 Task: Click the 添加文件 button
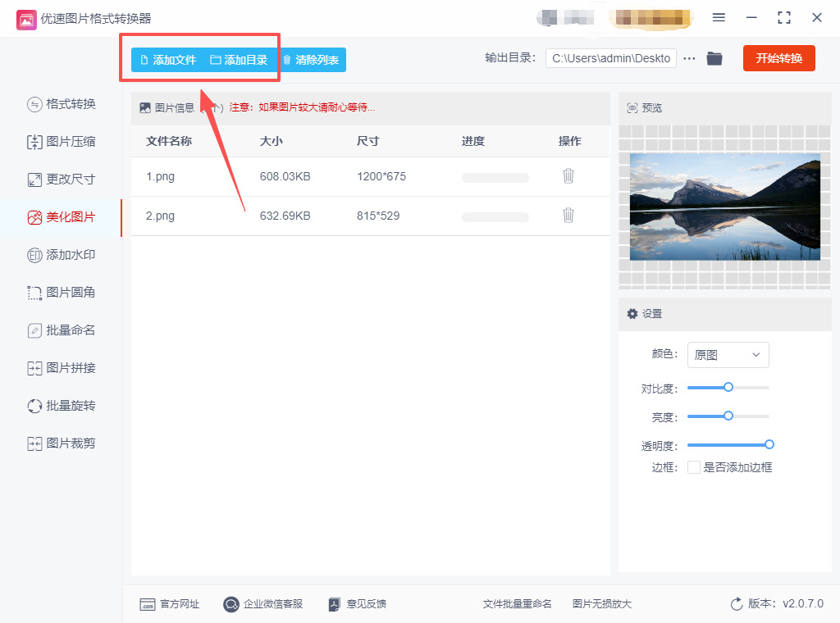168,60
